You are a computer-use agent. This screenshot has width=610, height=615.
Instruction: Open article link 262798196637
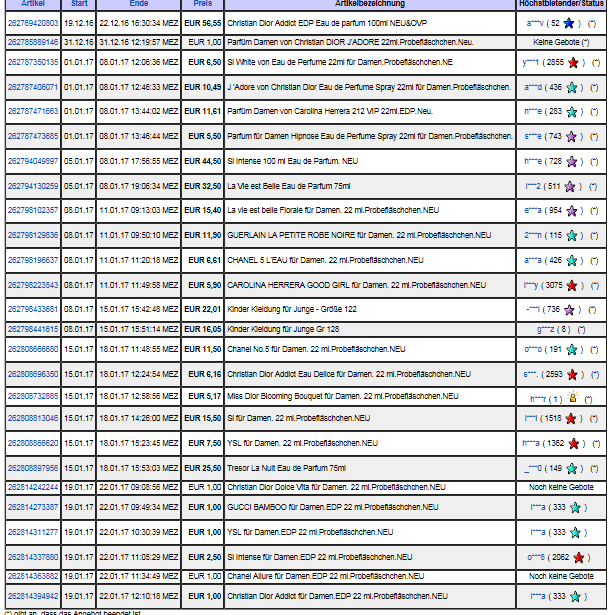pyautogui.click(x=33, y=260)
